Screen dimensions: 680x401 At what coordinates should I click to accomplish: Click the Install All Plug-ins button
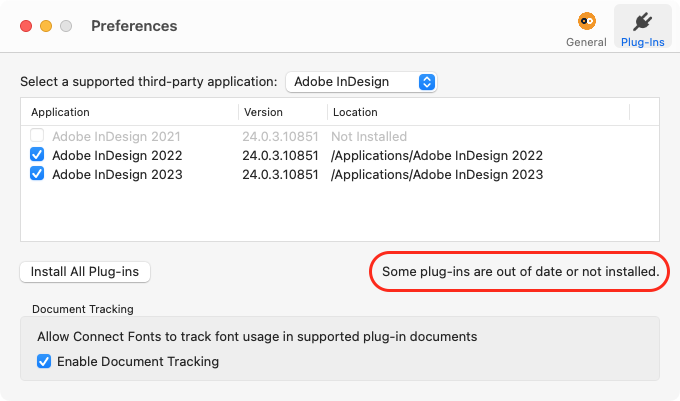click(85, 272)
